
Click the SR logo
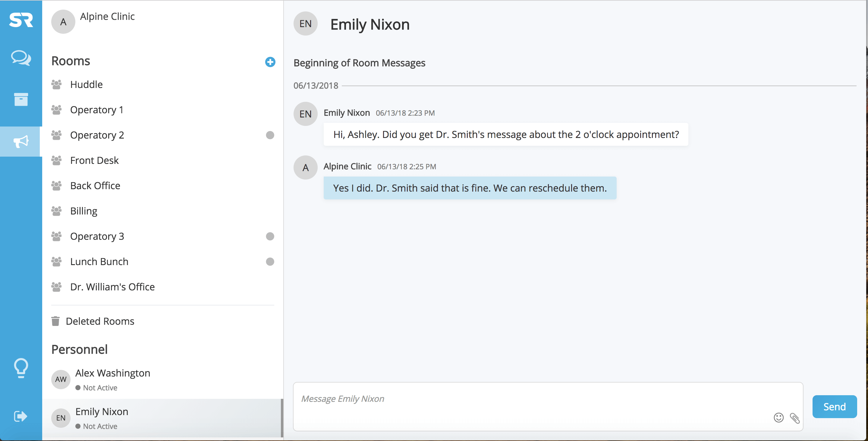21,20
